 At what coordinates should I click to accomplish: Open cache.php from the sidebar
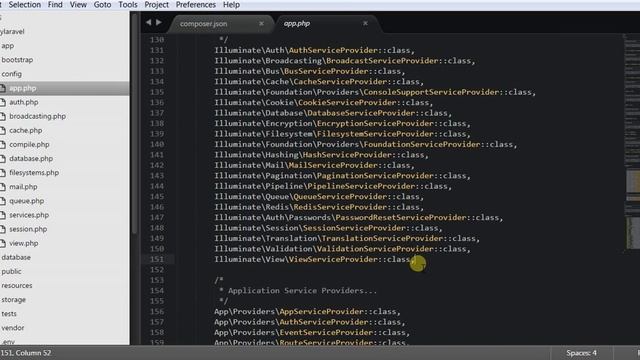point(26,130)
